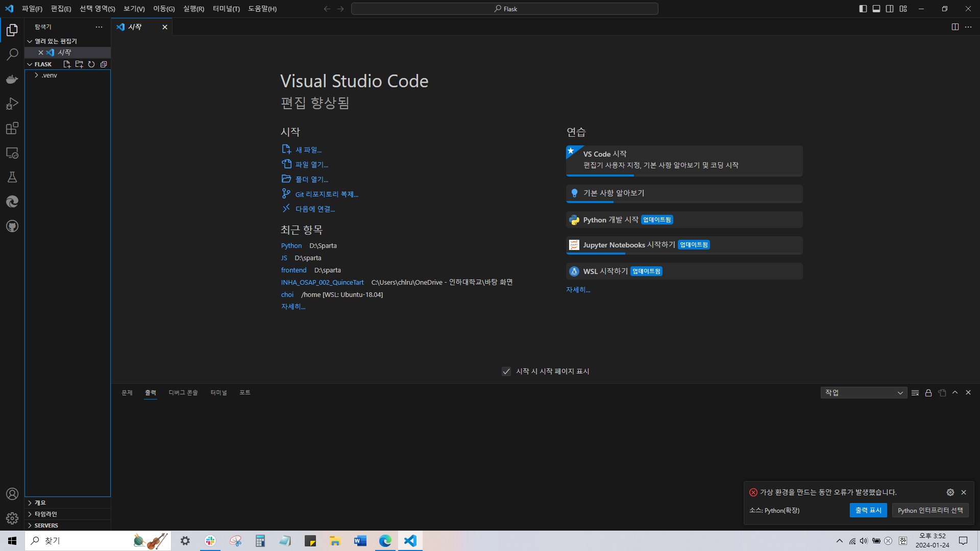The height and width of the screenshot is (551, 980).
Task: Switch to the 터미널 panel tab
Action: coord(218,393)
